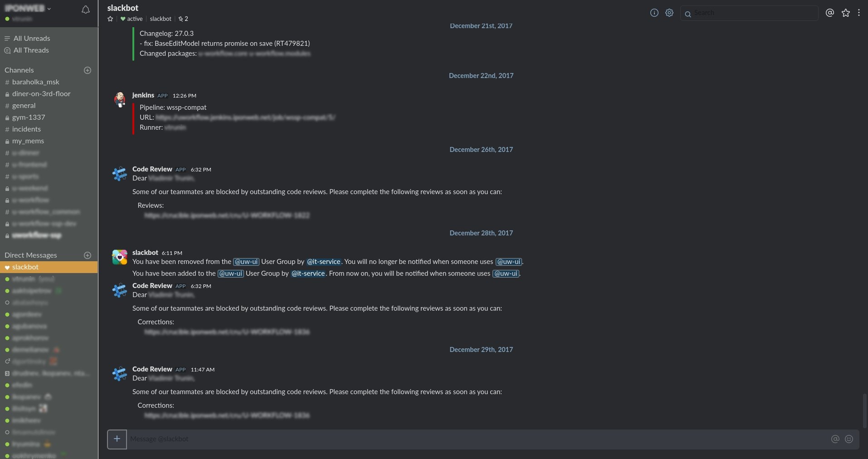Open channel details info icon
This screenshot has height=459, width=868.
tap(654, 13)
